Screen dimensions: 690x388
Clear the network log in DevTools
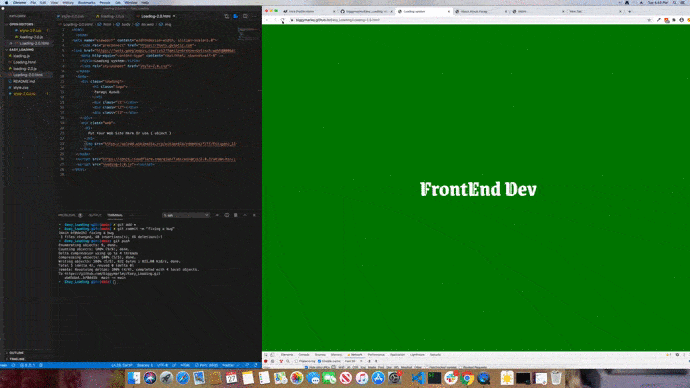click(272, 361)
